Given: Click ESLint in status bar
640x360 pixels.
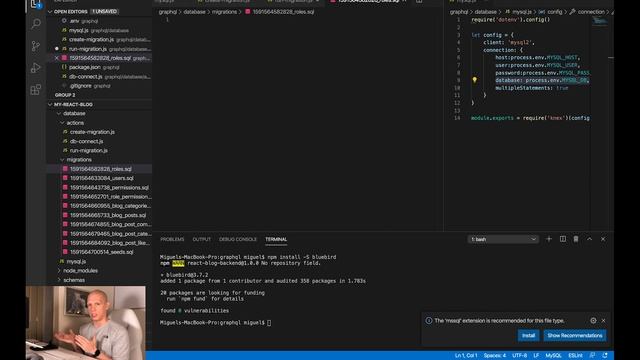Looking at the screenshot, I should (576, 356).
